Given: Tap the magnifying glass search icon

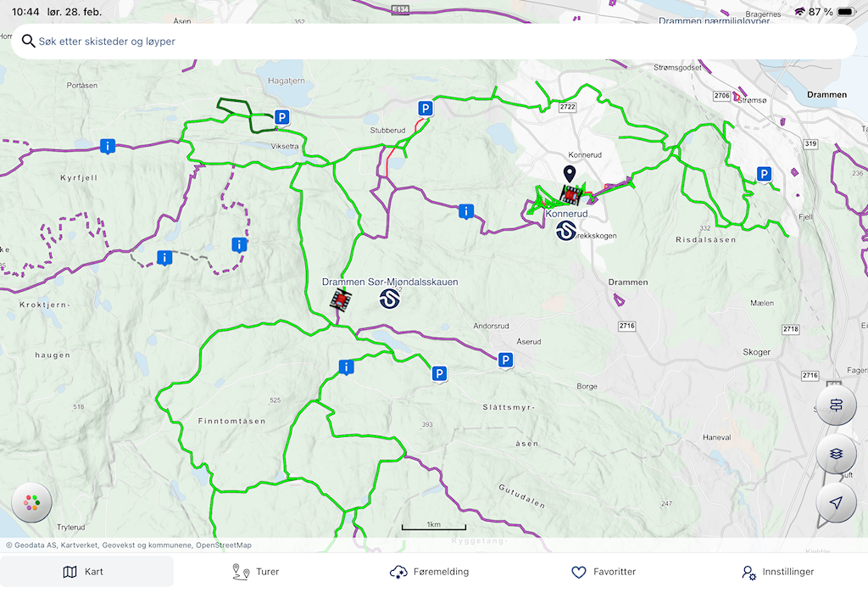Looking at the screenshot, I should 29,41.
